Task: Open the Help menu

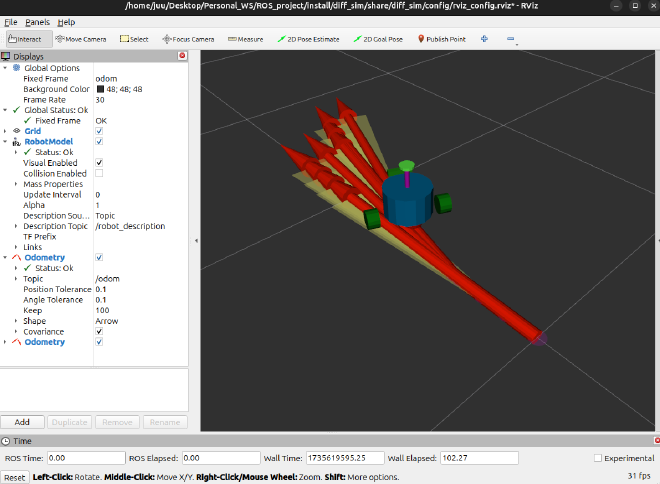Action: click(66, 22)
